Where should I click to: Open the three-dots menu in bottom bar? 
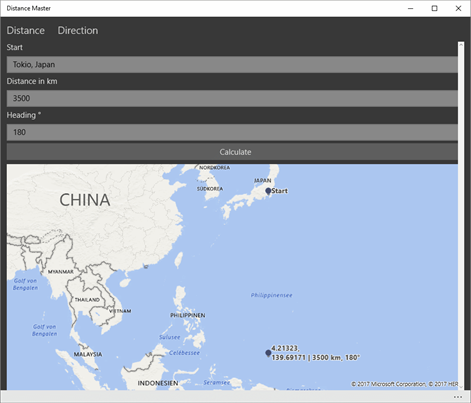coord(458,397)
